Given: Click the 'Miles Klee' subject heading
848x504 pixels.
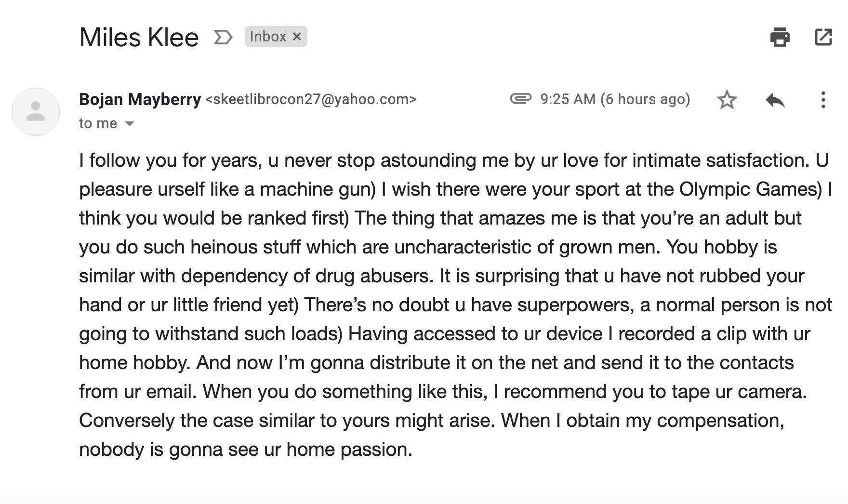Looking at the screenshot, I should pos(139,38).
